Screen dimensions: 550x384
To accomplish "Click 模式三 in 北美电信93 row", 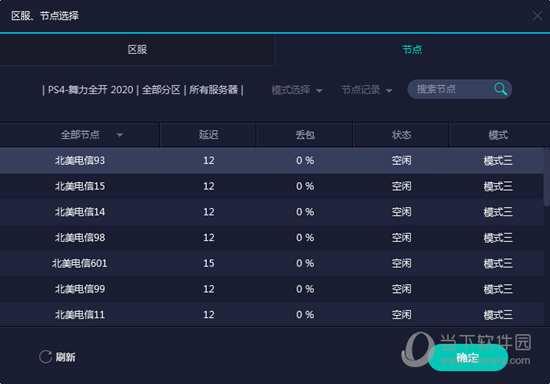I will pos(498,161).
